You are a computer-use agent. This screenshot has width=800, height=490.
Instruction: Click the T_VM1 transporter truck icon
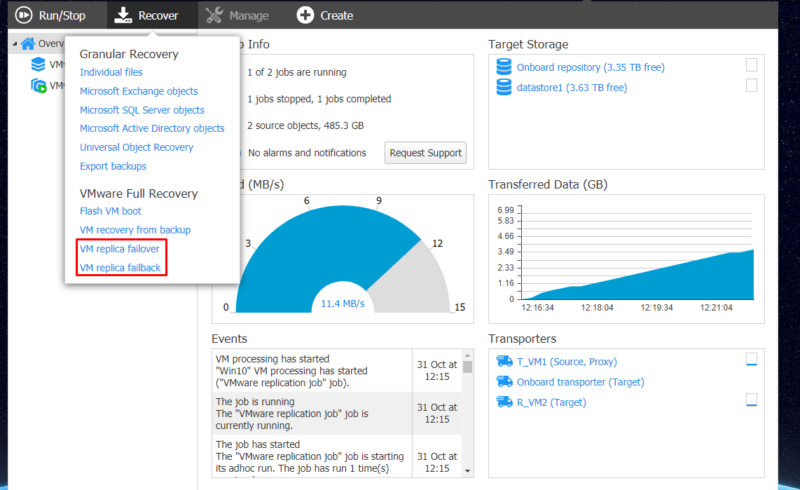505,361
